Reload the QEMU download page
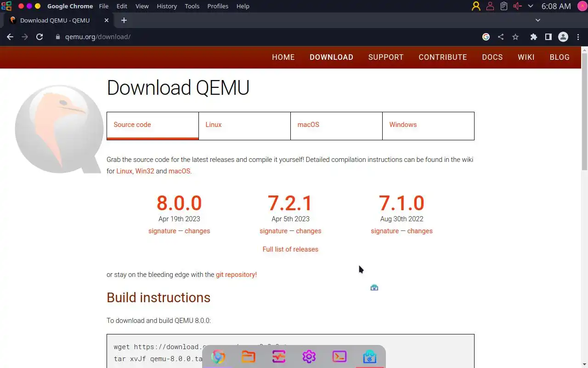The image size is (588, 368). pyautogui.click(x=40, y=37)
